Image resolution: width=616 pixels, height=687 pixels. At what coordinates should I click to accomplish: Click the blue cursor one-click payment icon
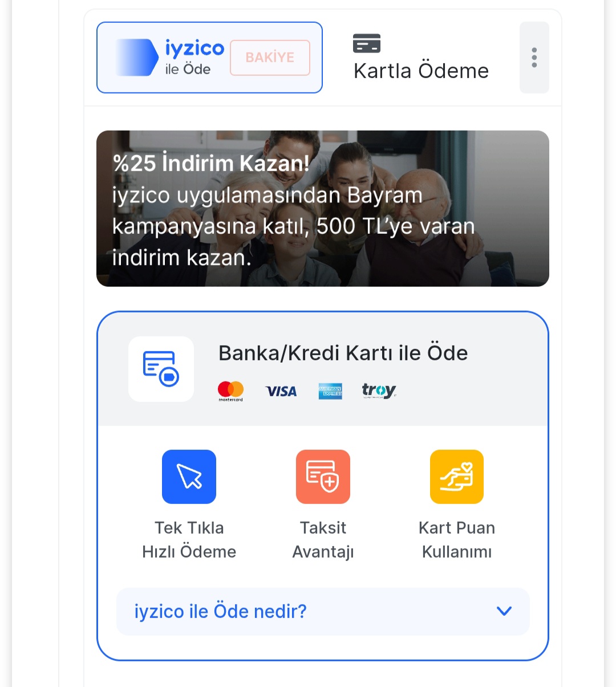[189, 477]
